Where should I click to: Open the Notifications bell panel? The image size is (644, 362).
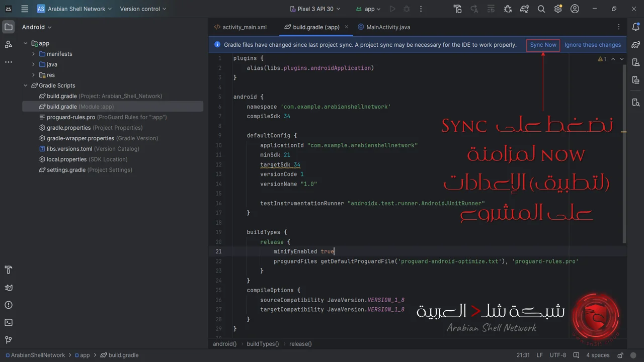tap(635, 27)
